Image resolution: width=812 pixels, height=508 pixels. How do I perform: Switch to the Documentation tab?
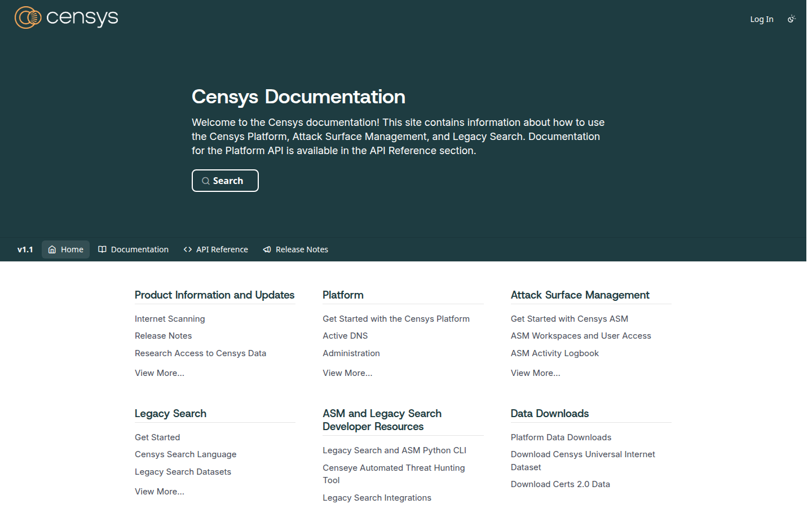coord(134,249)
